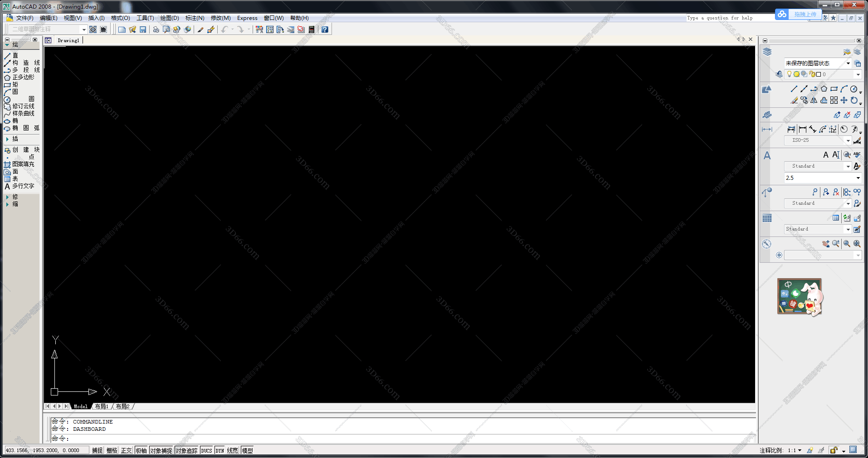Click the New drawing icon in toolbar
Screen dimensions: 868x458
[x=122, y=29]
